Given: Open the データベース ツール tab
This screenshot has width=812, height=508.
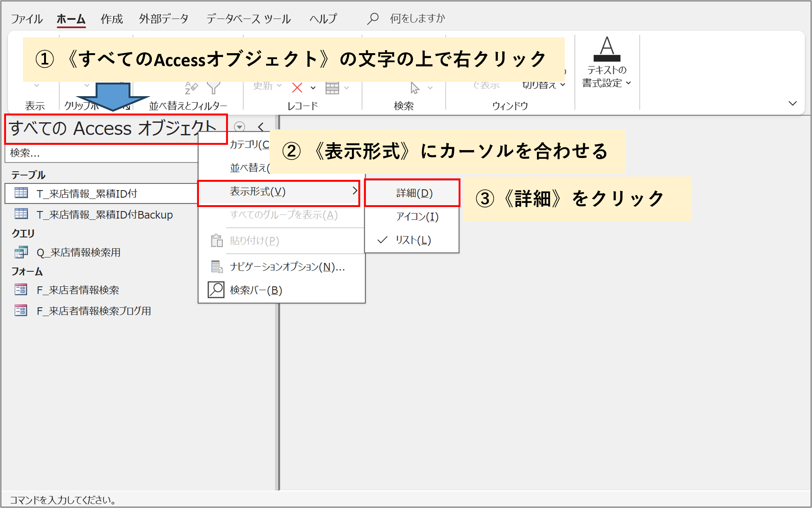Looking at the screenshot, I should tap(249, 18).
